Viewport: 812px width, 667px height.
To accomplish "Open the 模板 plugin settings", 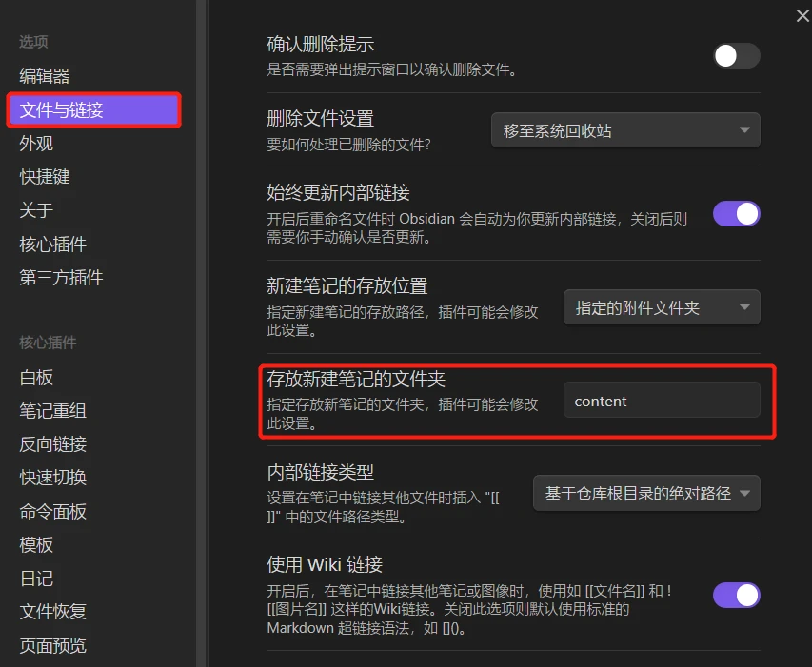I will (35, 544).
